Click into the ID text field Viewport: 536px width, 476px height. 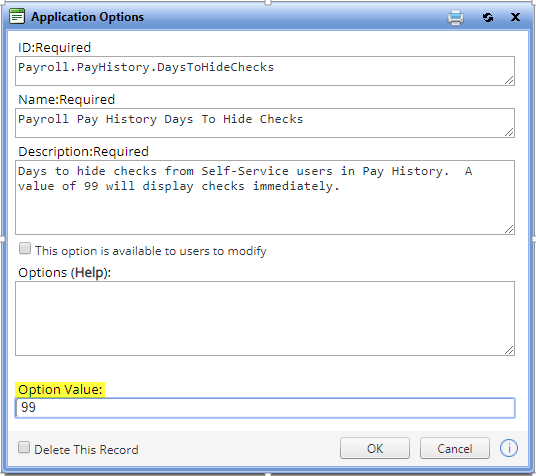pyautogui.click(x=265, y=71)
